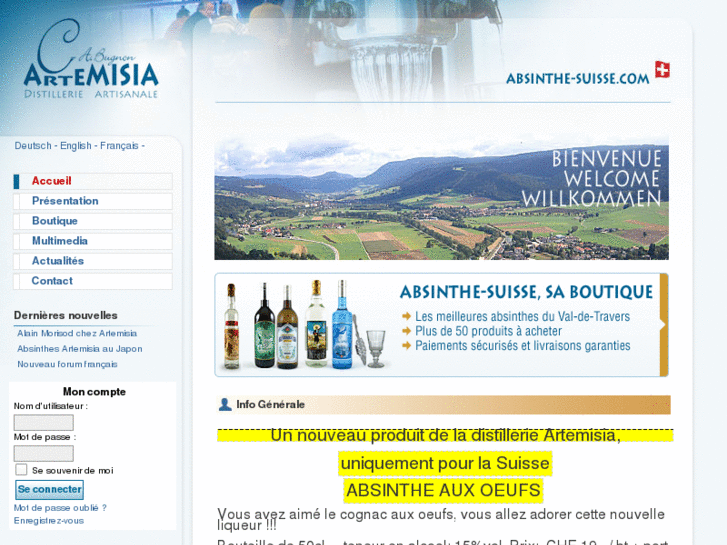The width and height of the screenshot is (727, 545).
Task: Focus the Nom d'utilisateur input field
Action: (44, 423)
